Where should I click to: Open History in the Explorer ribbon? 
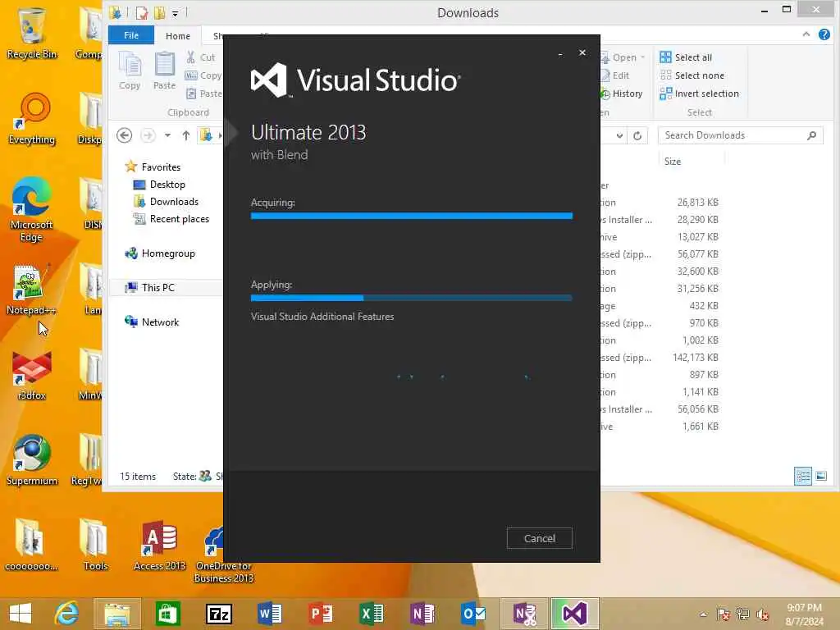click(x=622, y=94)
